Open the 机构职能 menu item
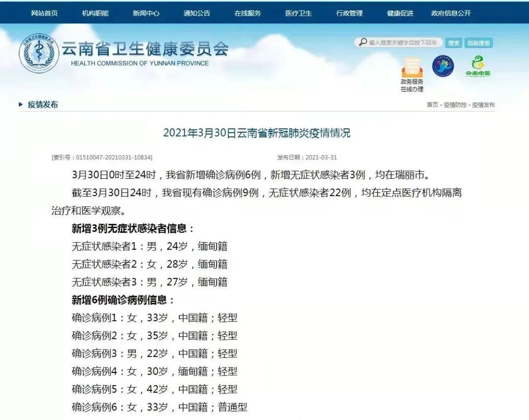 tap(96, 13)
